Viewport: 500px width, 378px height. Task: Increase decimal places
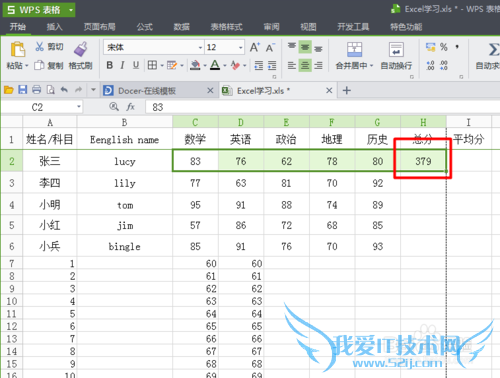point(430,65)
